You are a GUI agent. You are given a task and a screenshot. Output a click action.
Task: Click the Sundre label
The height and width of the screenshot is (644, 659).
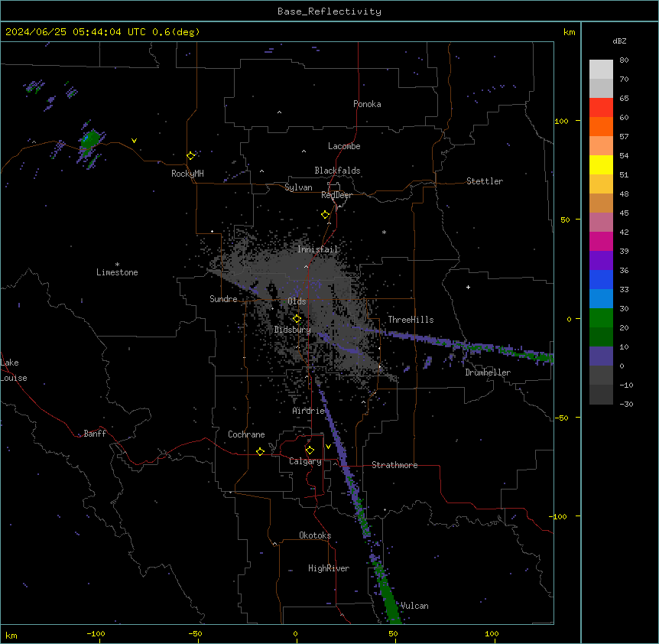(223, 299)
